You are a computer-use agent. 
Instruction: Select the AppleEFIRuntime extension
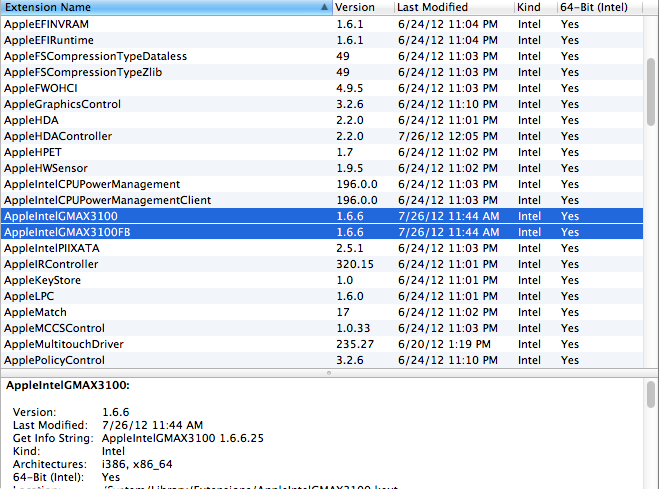click(x=322, y=40)
